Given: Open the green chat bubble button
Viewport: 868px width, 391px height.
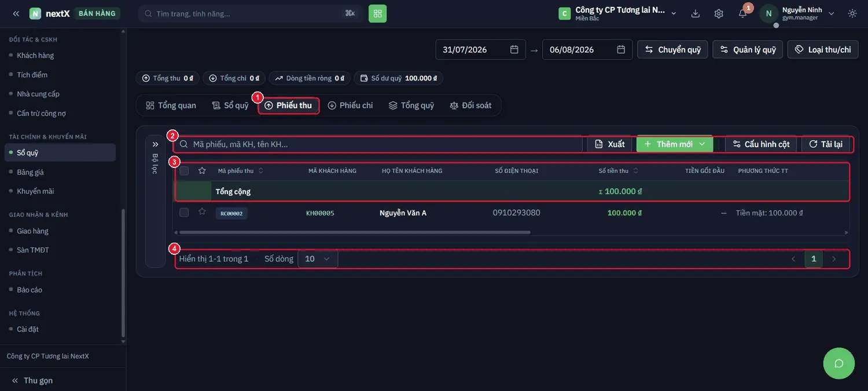Looking at the screenshot, I should 839,363.
